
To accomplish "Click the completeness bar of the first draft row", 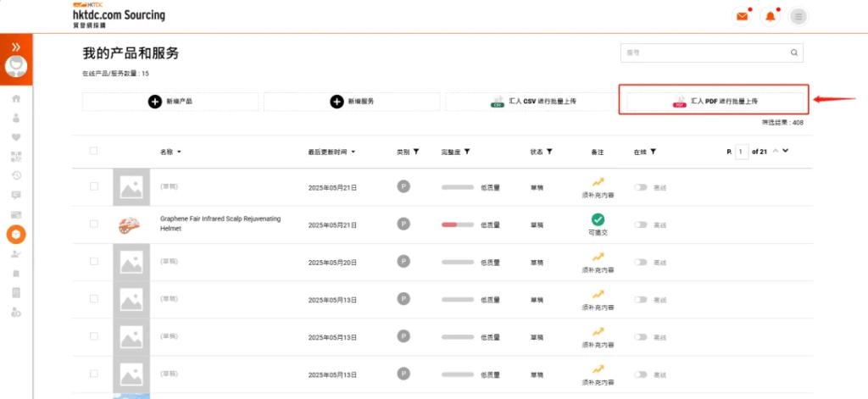I will tap(457, 187).
